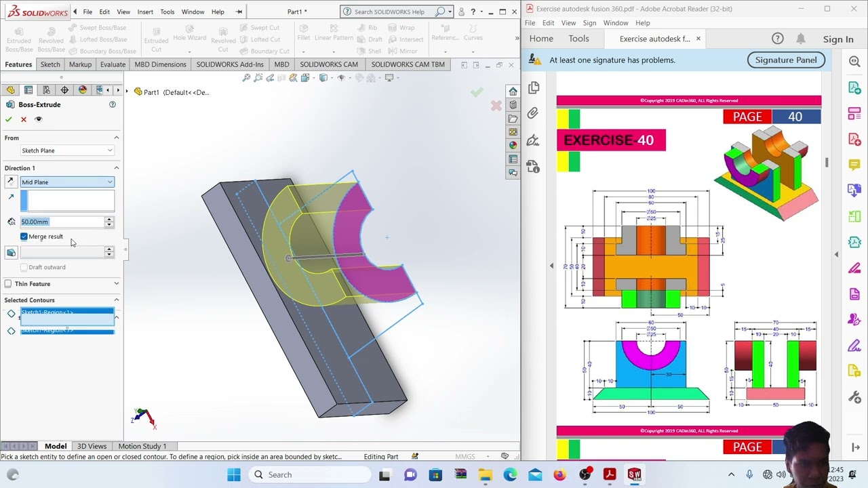Click graphics-area green OK checkmark

pyautogui.click(x=477, y=92)
